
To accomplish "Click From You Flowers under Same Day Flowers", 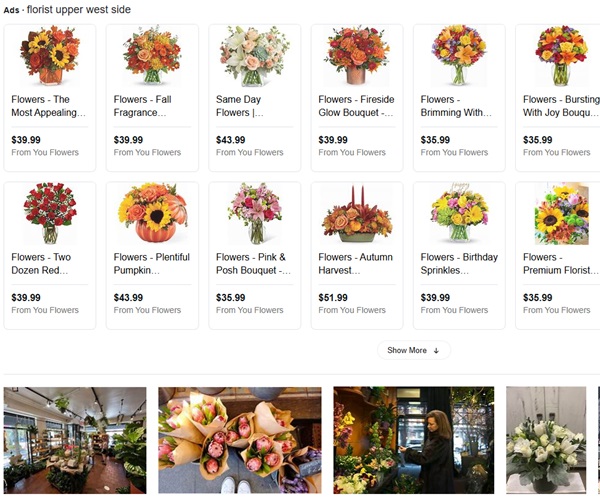I will [249, 152].
